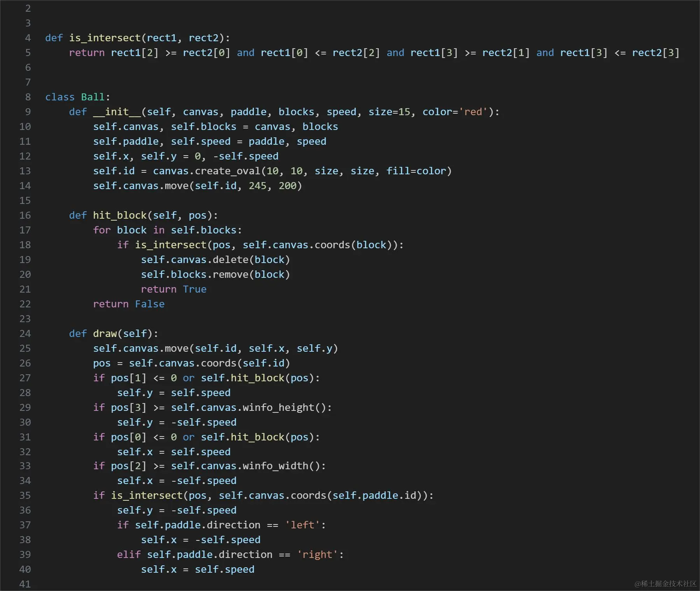The width and height of the screenshot is (700, 591).
Task: Click the fill=color argument
Action: [x=416, y=171]
